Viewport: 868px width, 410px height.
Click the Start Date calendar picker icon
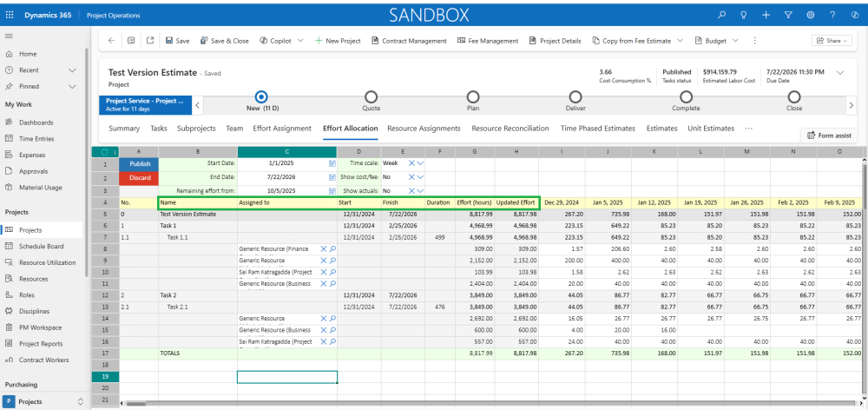coord(332,162)
